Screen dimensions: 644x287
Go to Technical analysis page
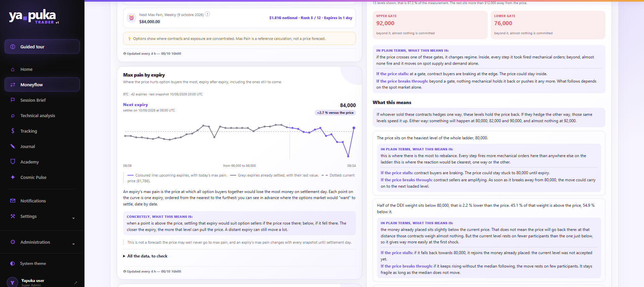point(42,115)
